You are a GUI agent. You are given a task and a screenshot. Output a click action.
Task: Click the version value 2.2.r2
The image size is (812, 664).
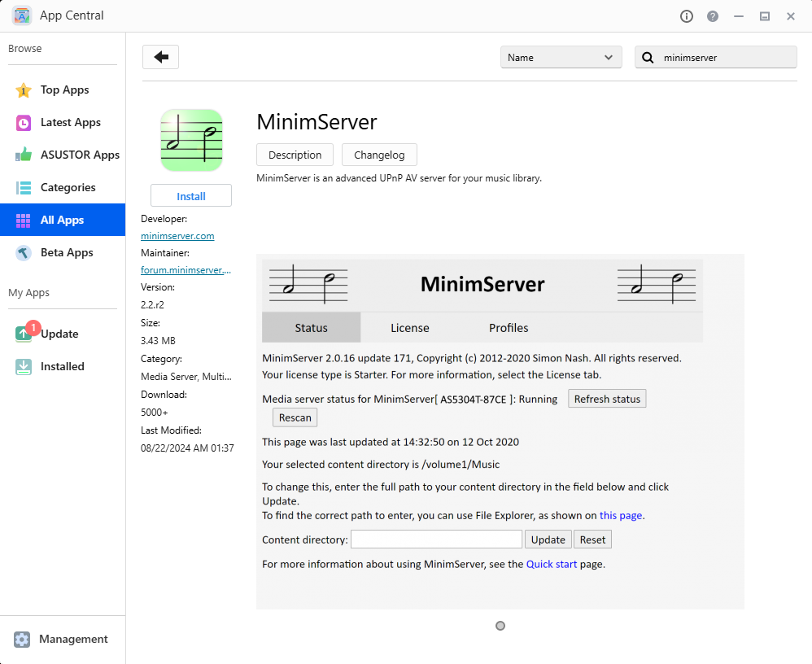click(x=152, y=305)
